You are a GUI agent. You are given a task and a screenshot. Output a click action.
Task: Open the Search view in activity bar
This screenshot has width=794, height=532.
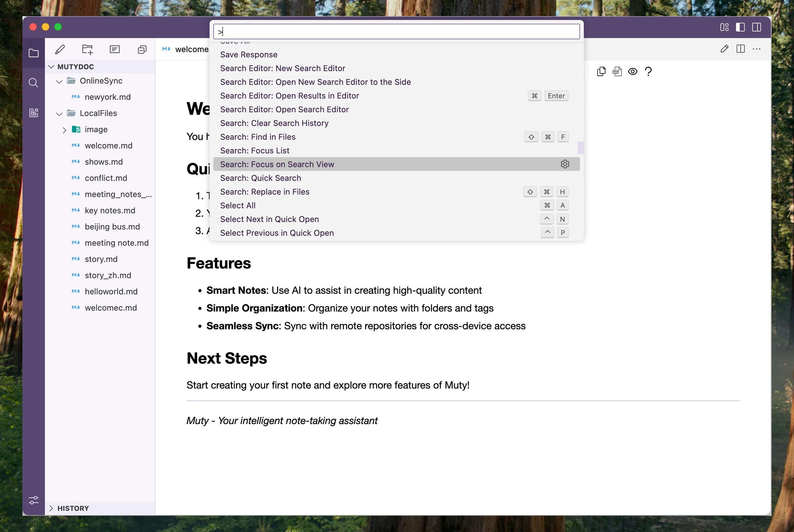[x=34, y=82]
